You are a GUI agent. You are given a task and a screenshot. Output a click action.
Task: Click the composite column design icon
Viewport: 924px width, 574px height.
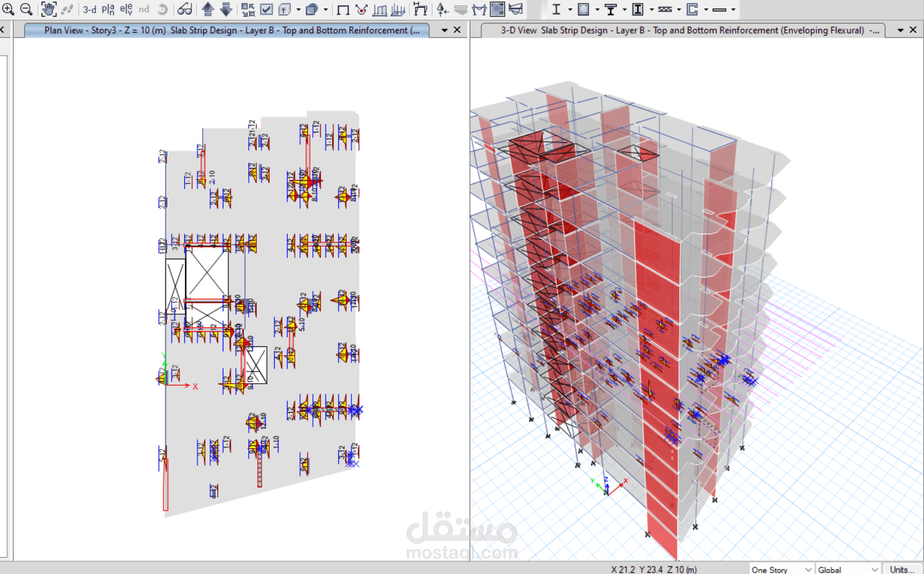pos(638,9)
